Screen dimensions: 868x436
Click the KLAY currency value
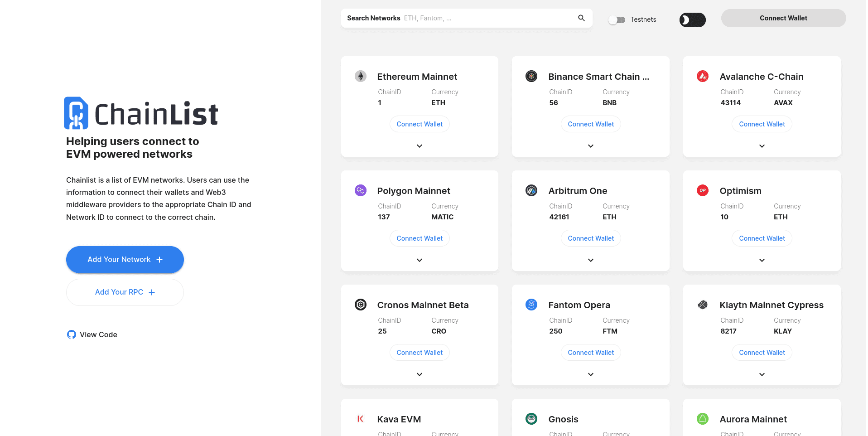tap(783, 331)
